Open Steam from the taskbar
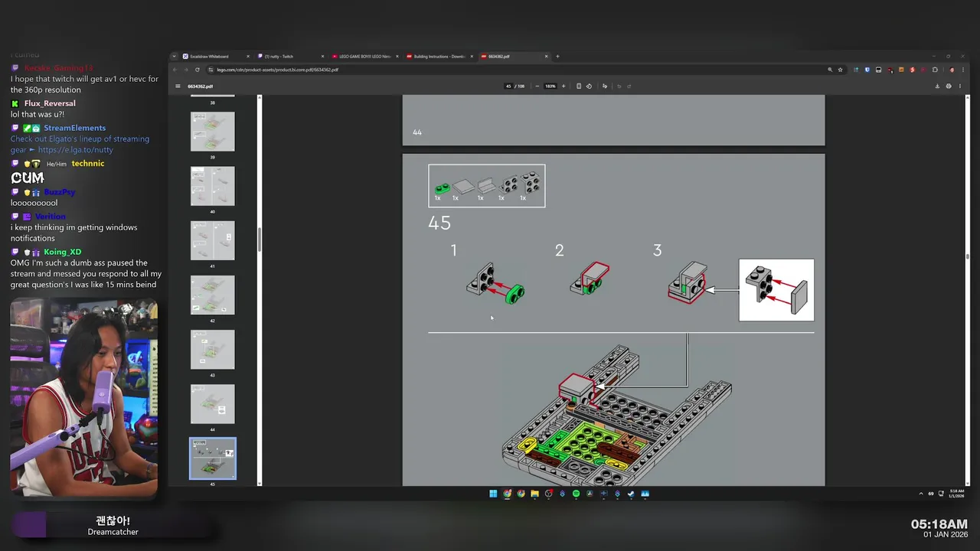The height and width of the screenshot is (551, 980). click(x=631, y=494)
